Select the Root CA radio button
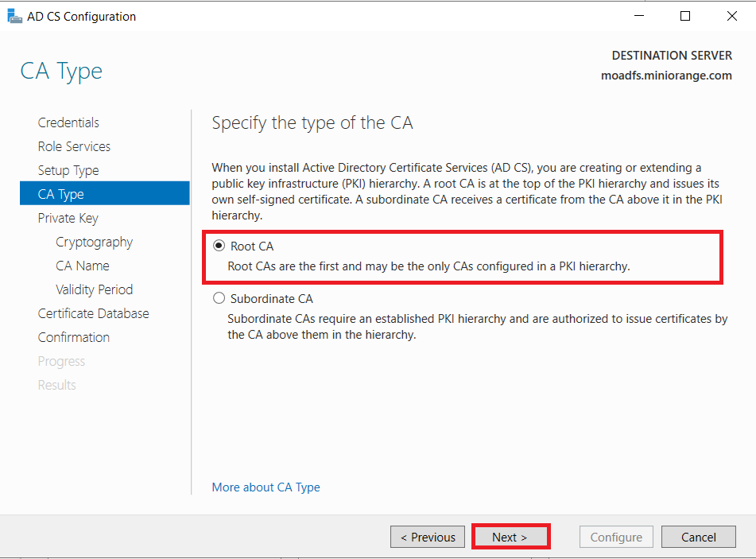 coord(219,246)
